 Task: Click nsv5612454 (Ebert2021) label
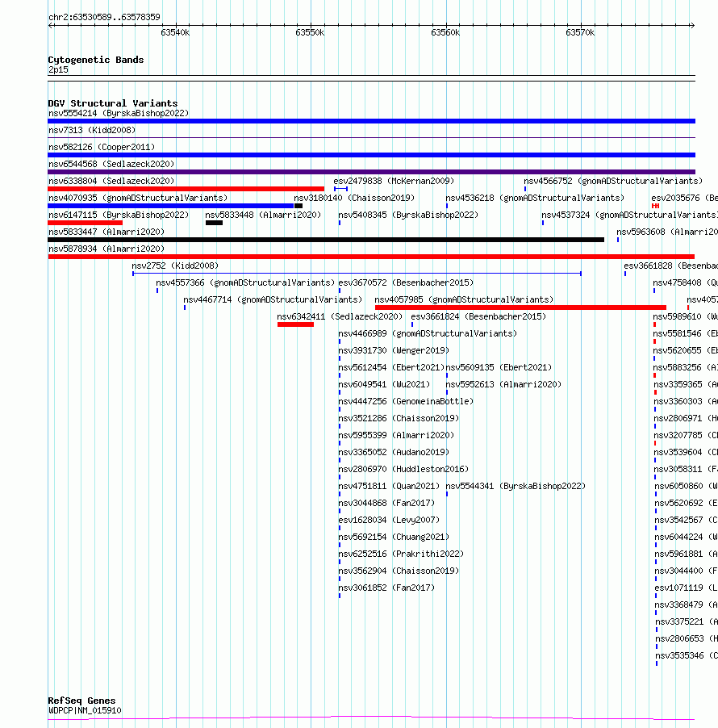pos(391,367)
